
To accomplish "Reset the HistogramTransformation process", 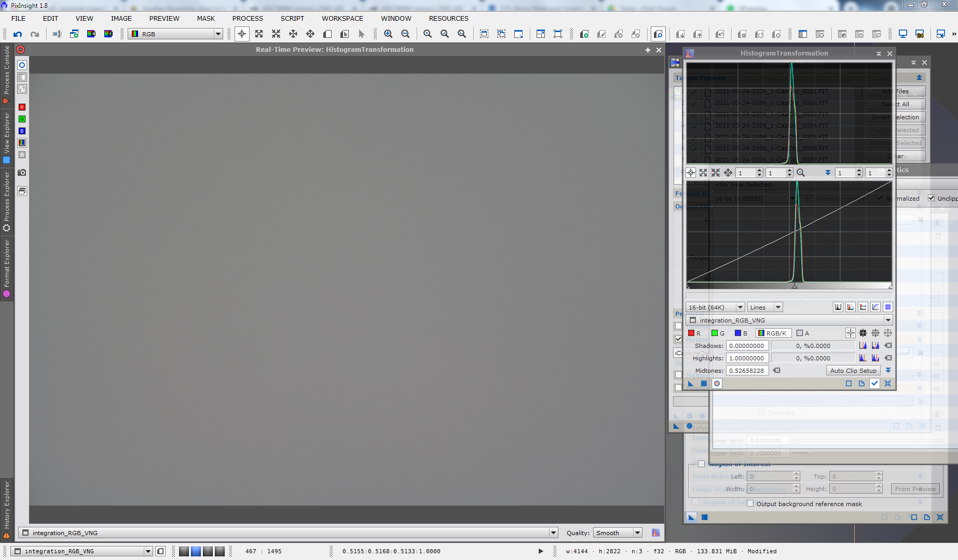I will click(x=887, y=384).
